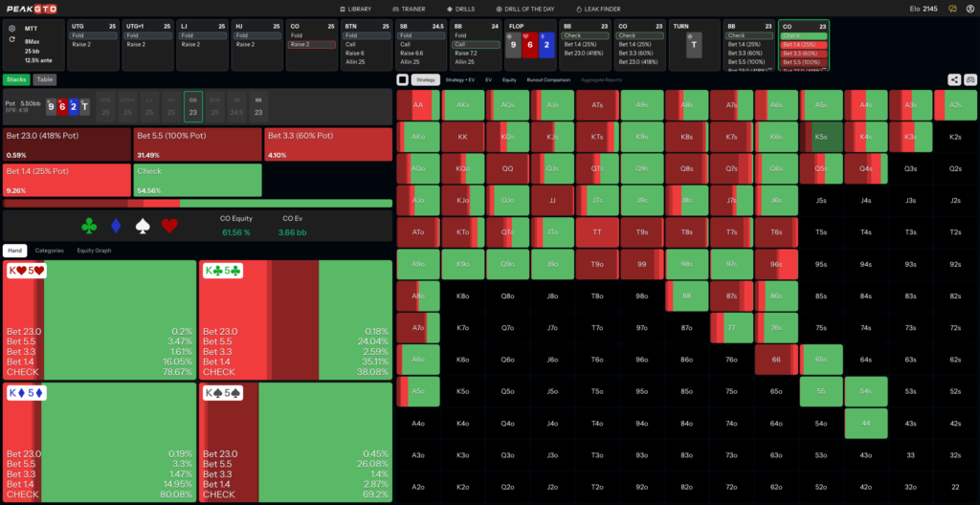
Task: Switch to the Categories tab
Action: click(x=50, y=250)
